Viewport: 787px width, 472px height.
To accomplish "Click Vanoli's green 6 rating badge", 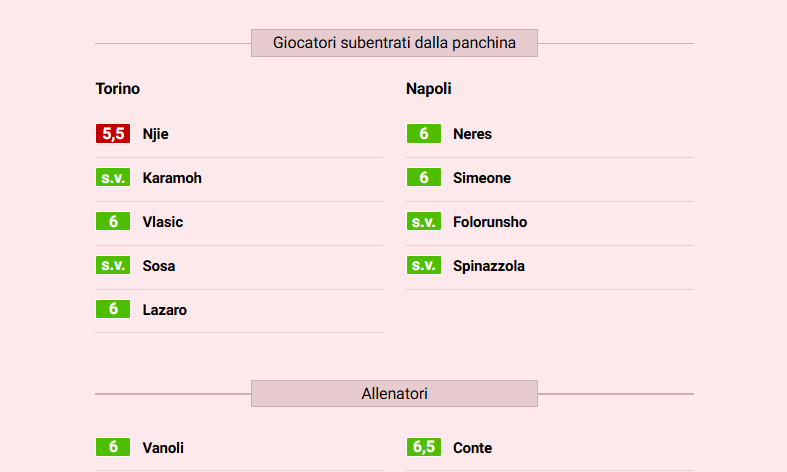I will pos(113,447).
